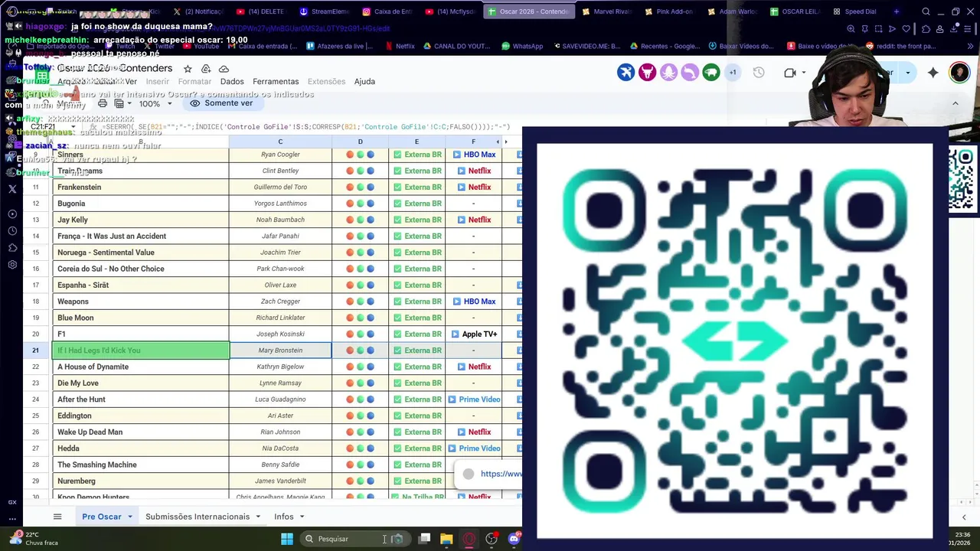Toggle Externa BR checkbox in Frankenstein row
This screenshot has width=980, height=551.
397,187
